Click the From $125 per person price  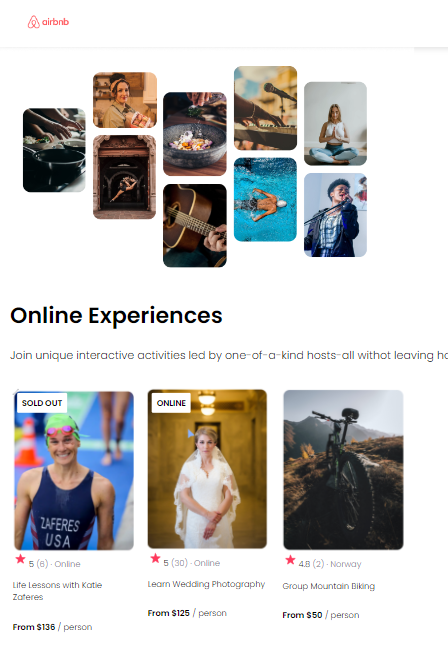tap(187, 613)
